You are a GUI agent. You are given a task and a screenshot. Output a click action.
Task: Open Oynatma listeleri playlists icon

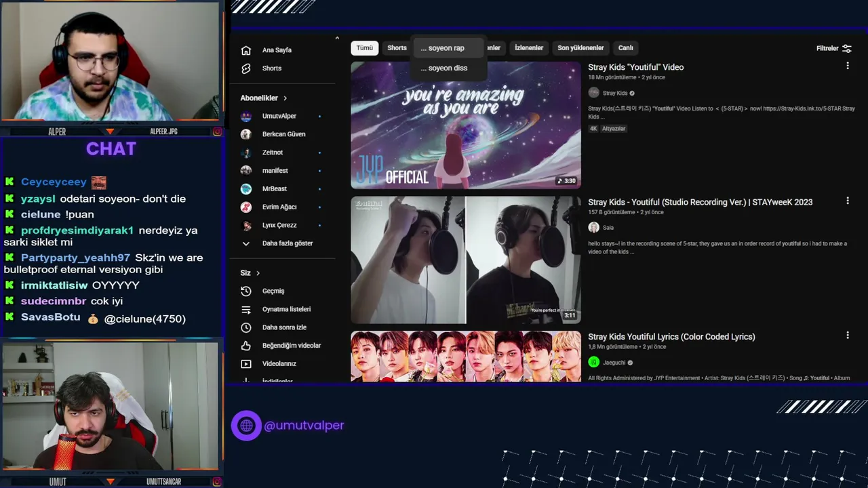point(246,309)
